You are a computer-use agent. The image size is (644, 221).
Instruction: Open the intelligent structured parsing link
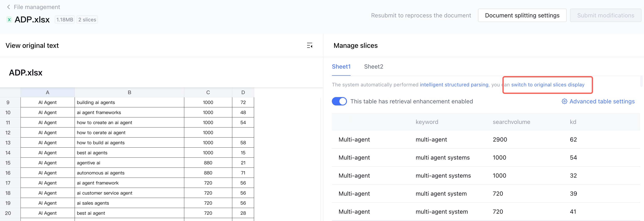pyautogui.click(x=454, y=85)
